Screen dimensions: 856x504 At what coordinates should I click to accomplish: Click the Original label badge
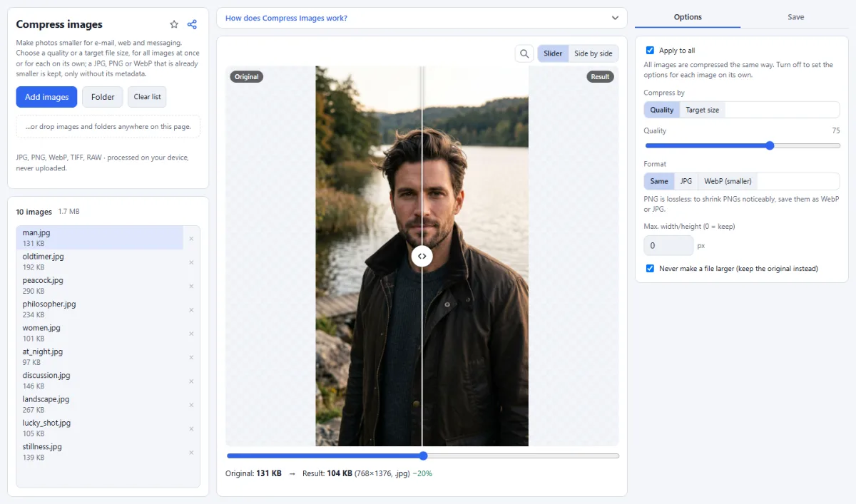[x=246, y=76]
